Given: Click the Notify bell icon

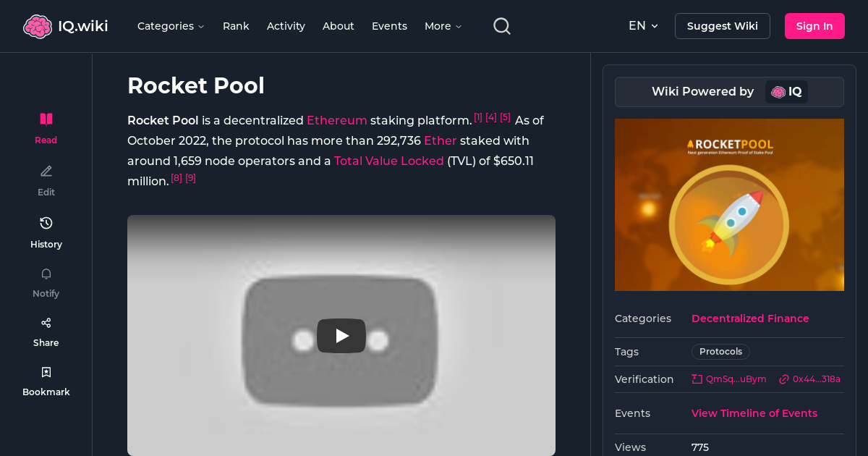Looking at the screenshot, I should (46, 274).
